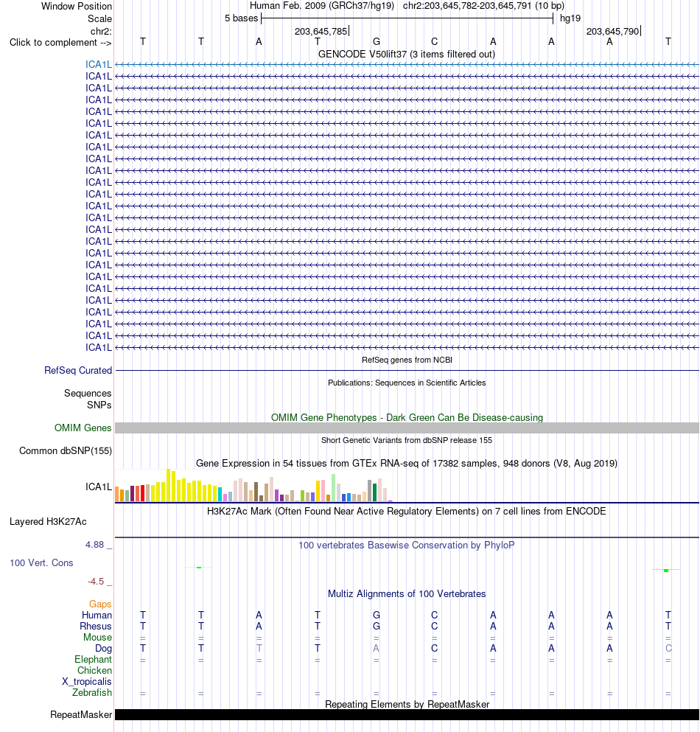700x732 pixels.
Task: Click the 'chr2:203,645,782-203,645,791 (10 bp)' position text
Action: (x=483, y=6)
